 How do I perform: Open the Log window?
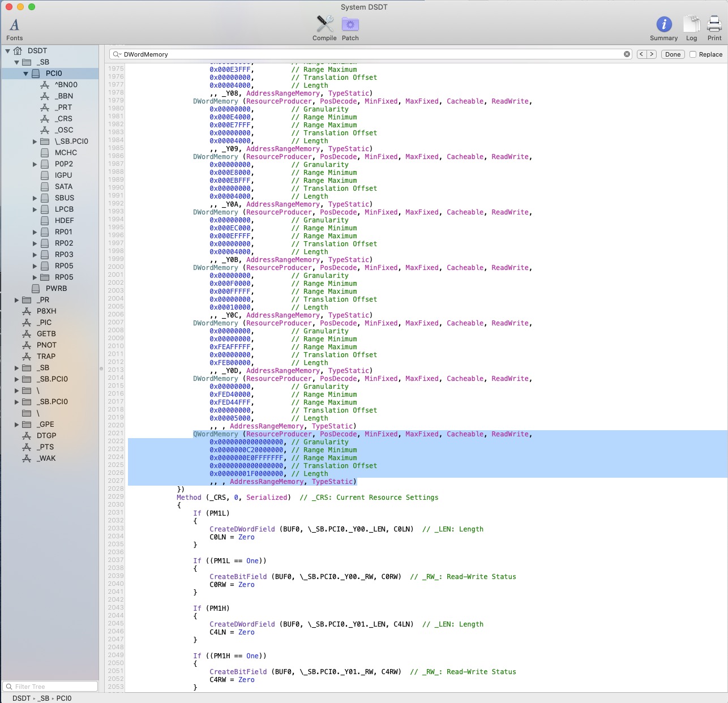[x=691, y=24]
